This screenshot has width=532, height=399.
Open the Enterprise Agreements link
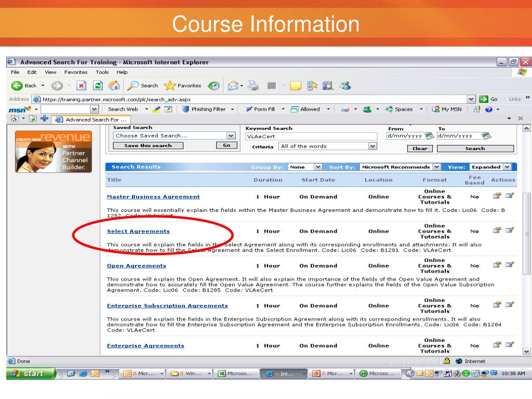pyautogui.click(x=145, y=345)
